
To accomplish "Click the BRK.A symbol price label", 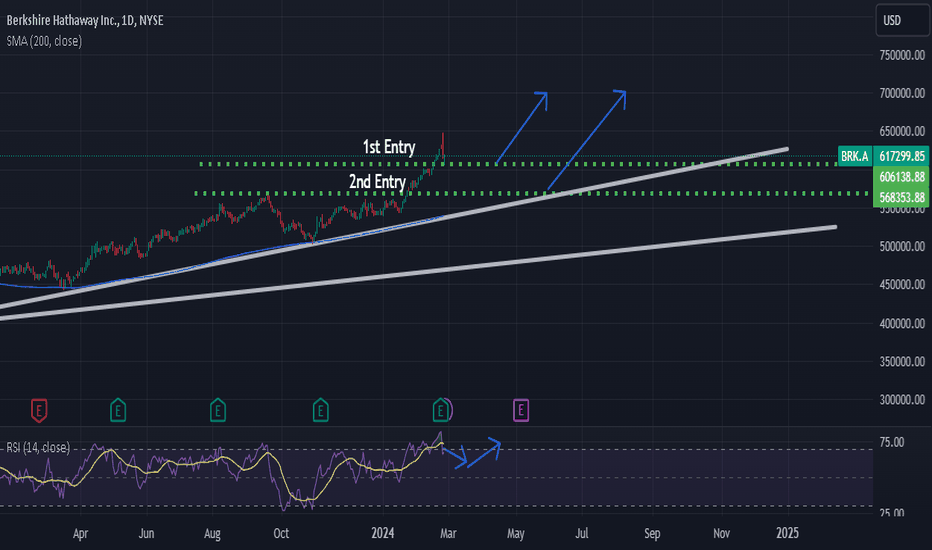I will (854, 156).
